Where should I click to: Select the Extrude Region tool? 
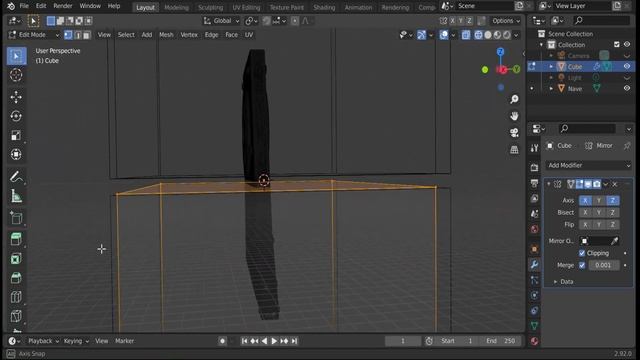pyautogui.click(x=16, y=239)
